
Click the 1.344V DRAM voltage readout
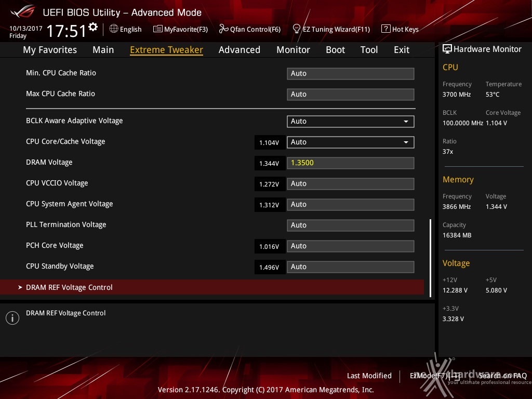pyautogui.click(x=270, y=163)
